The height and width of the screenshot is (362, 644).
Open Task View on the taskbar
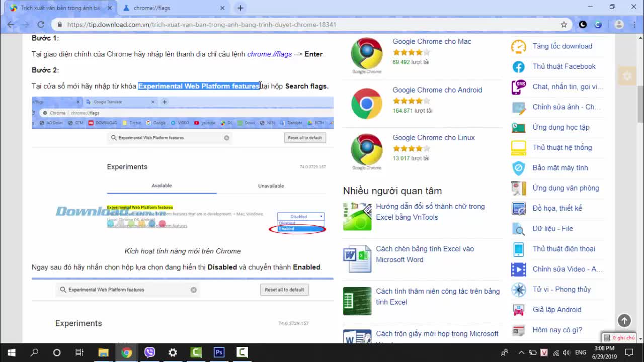tap(79, 352)
